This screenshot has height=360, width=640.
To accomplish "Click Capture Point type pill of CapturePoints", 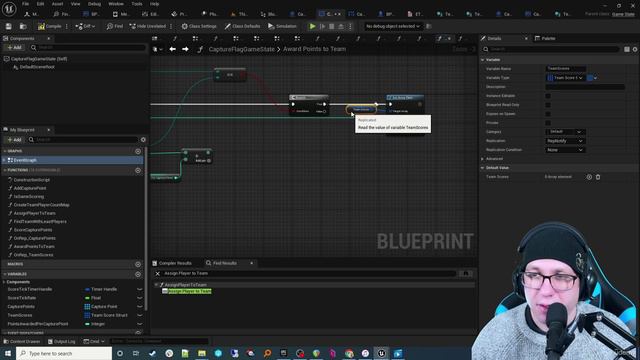I will point(101,307).
